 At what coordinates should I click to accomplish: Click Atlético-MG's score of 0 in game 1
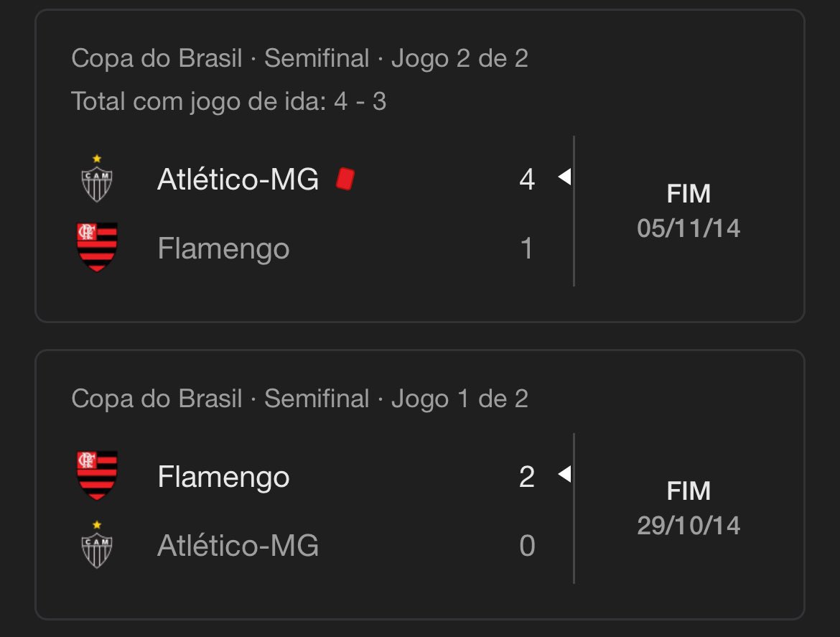click(x=527, y=546)
